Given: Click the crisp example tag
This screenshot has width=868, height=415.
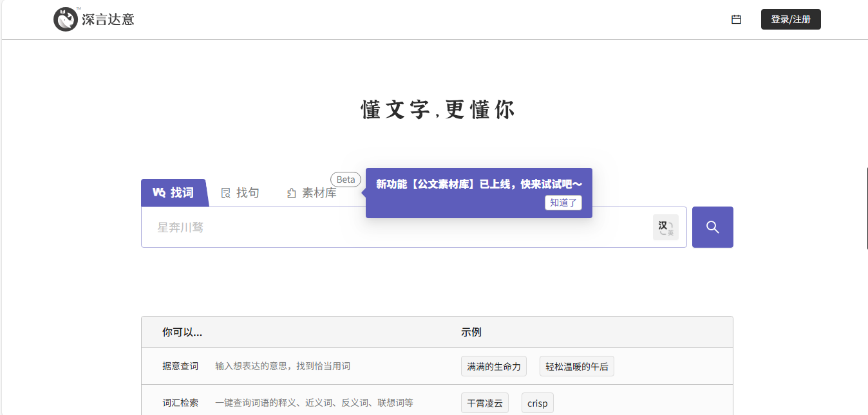Looking at the screenshot, I should click(x=538, y=403).
